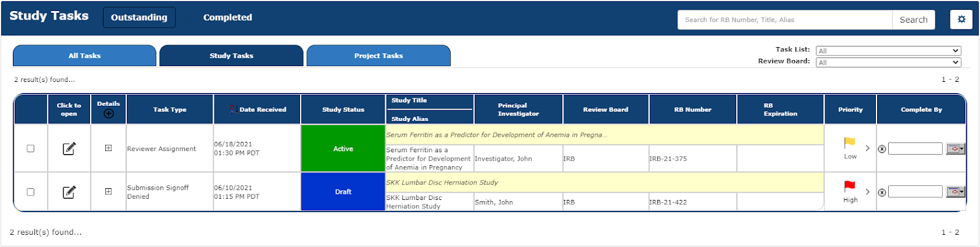The width and height of the screenshot is (980, 247).
Task: Click date 06/10/2021 01:15 PM PDT
Action: [236, 192]
